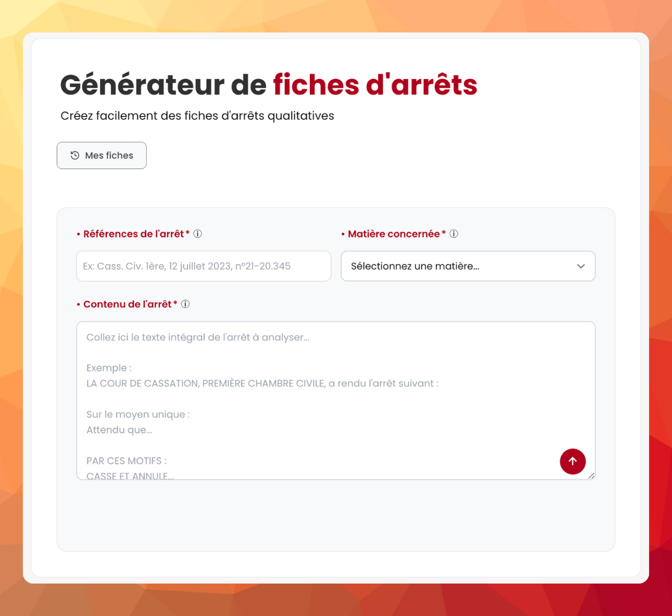This screenshot has height=616, width=672.
Task: Click the 'Créez facilement des fiches' subtitle
Action: coord(197,116)
